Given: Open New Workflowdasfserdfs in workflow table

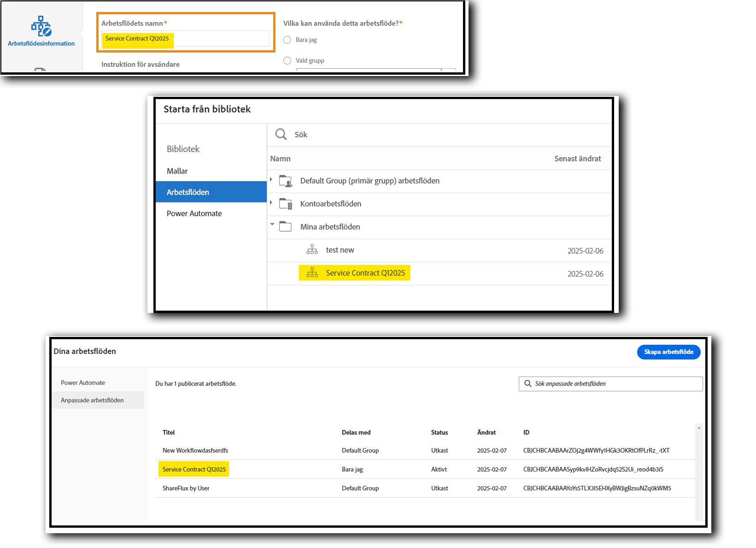Looking at the screenshot, I should click(x=195, y=450).
